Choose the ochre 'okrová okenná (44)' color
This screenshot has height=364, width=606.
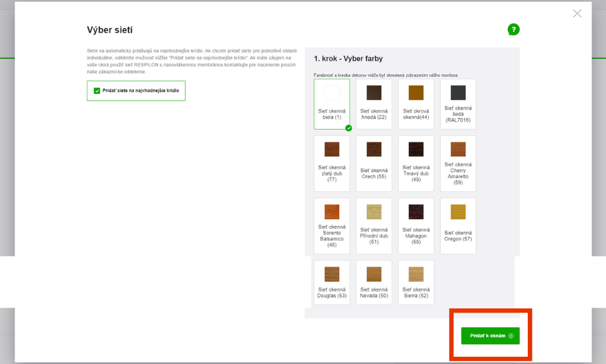point(416,104)
